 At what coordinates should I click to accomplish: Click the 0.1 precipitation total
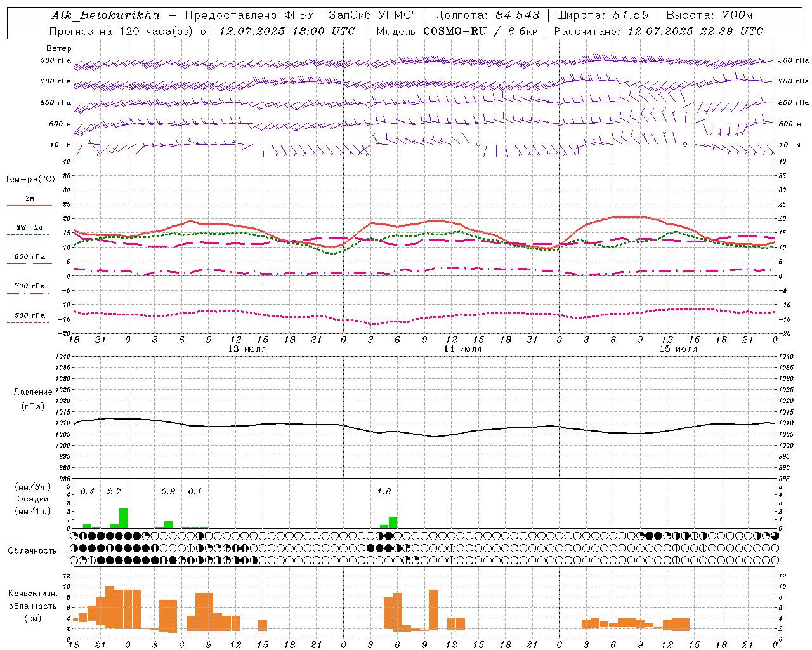195,492
